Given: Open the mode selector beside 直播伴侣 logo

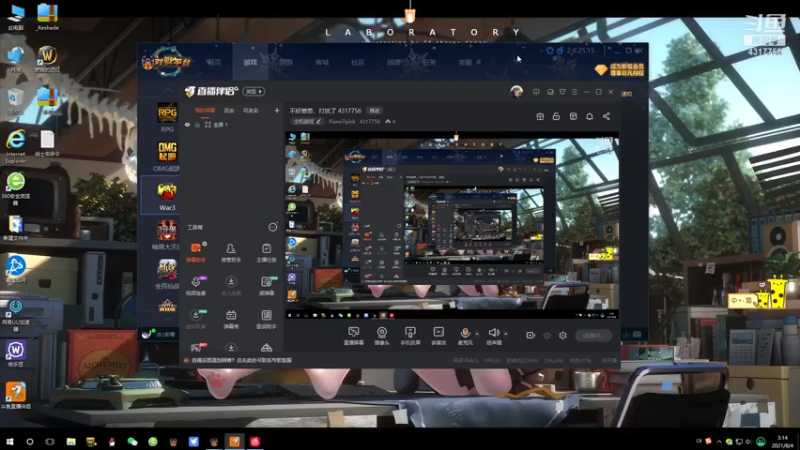Looking at the screenshot, I should pyautogui.click(x=254, y=91).
